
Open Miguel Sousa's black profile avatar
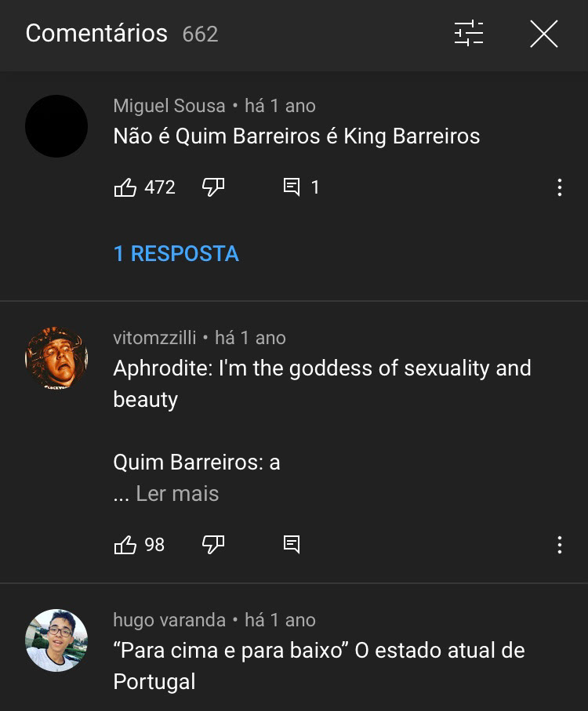(x=56, y=126)
